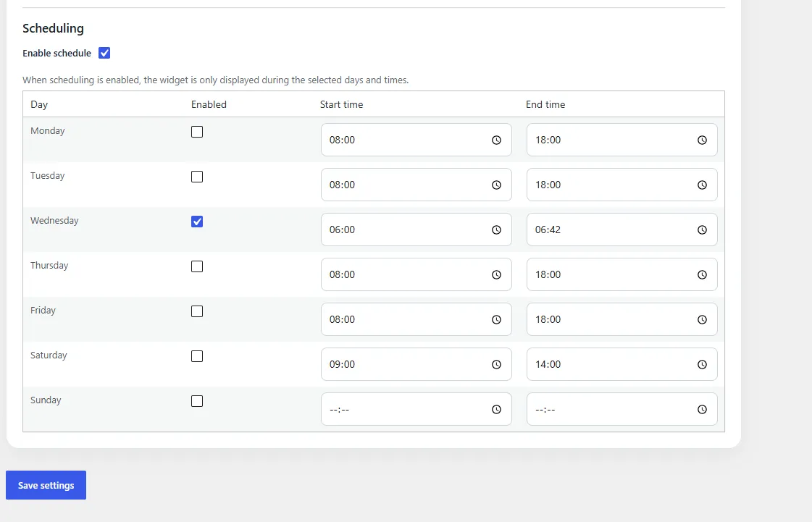Focus Tuesday start time field 08:00
This screenshot has height=522, width=812.
coord(417,185)
